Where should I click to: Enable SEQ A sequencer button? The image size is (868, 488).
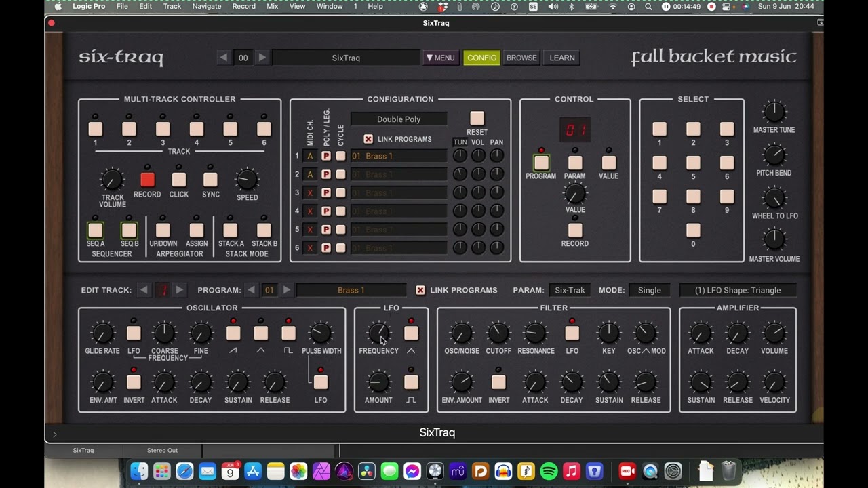96,230
